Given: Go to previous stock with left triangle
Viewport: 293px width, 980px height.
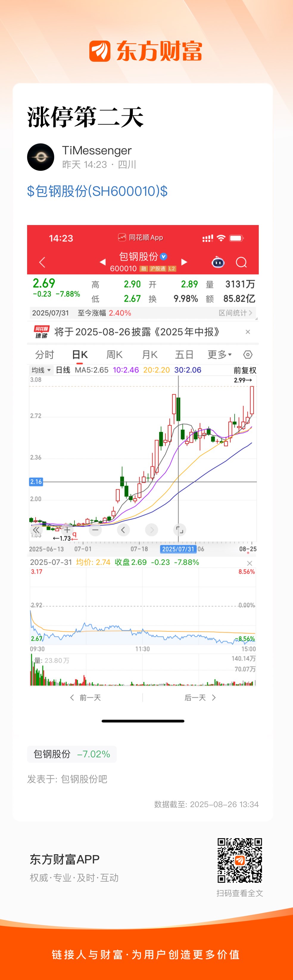Looking at the screenshot, I should coord(102,262).
